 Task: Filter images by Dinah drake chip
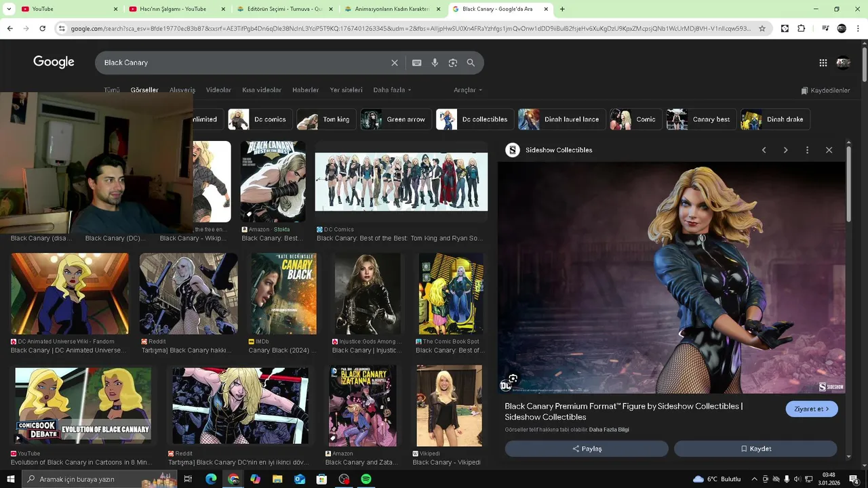pyautogui.click(x=775, y=119)
